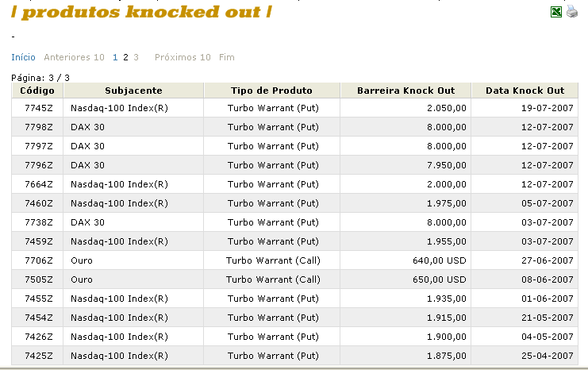Image resolution: width=588 pixels, height=370 pixels.
Task: Click the current page number 3
Action: point(136,57)
